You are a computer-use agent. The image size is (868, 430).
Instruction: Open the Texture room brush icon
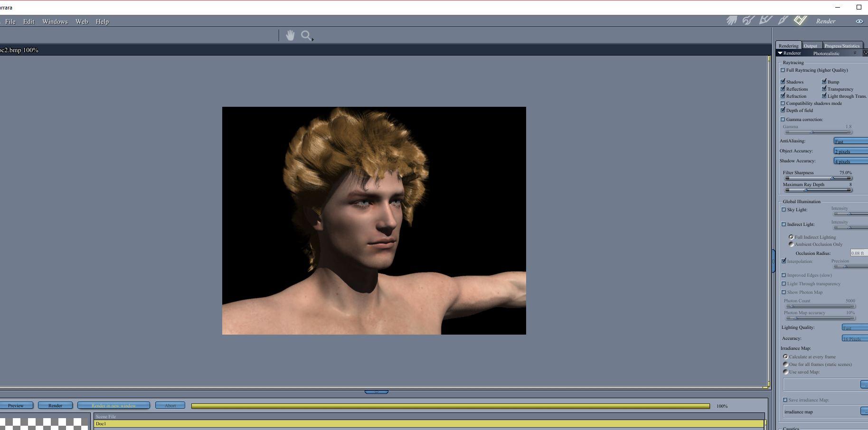[783, 20]
